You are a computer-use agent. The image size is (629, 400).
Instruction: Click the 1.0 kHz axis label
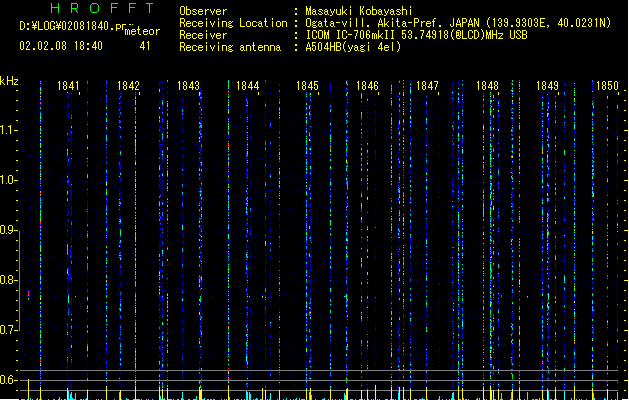click(7, 180)
